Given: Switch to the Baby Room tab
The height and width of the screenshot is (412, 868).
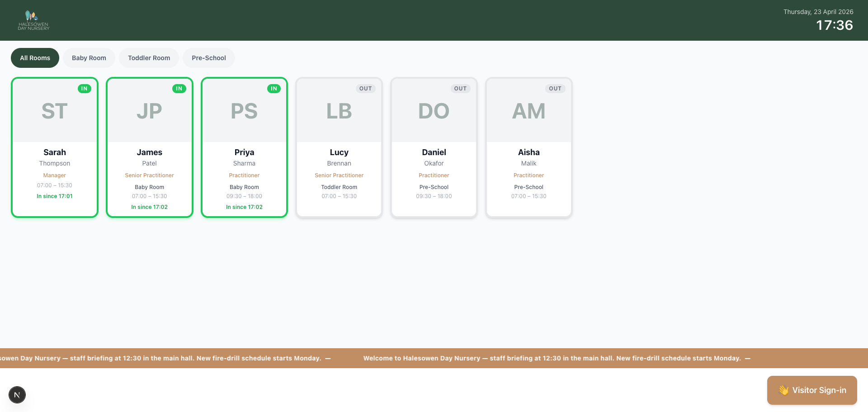Looking at the screenshot, I should (x=89, y=58).
